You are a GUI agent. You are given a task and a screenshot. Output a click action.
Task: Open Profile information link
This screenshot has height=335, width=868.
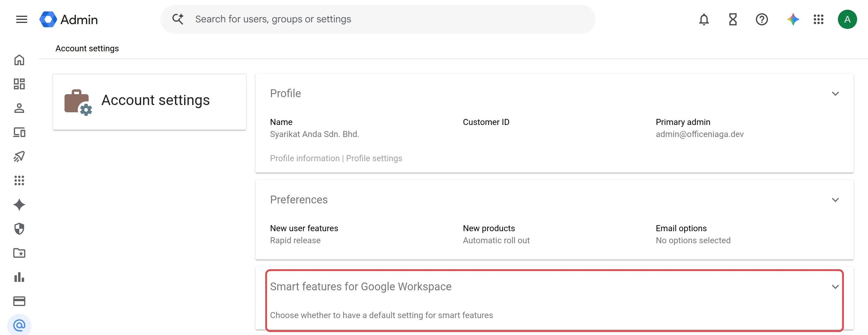pyautogui.click(x=305, y=158)
